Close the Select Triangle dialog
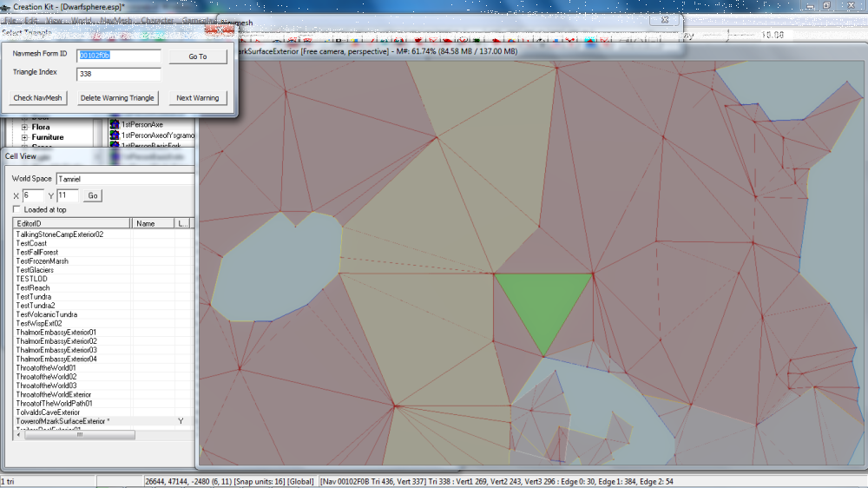 220,30
